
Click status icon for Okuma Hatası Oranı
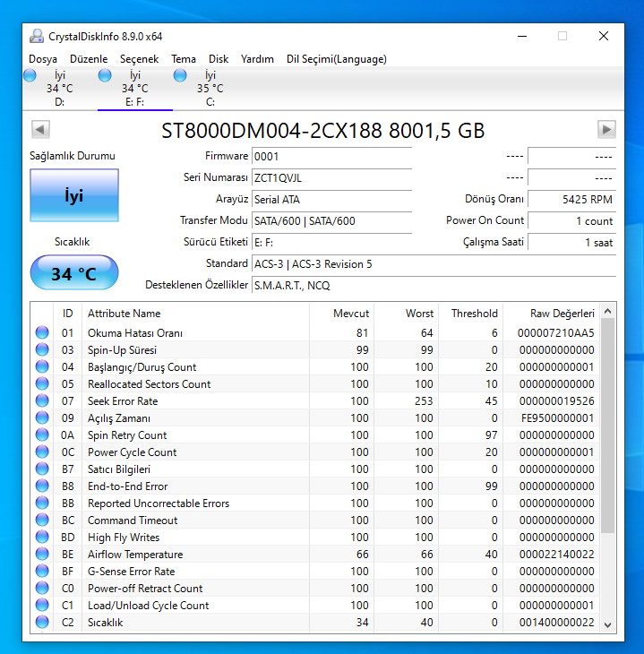[x=42, y=332]
